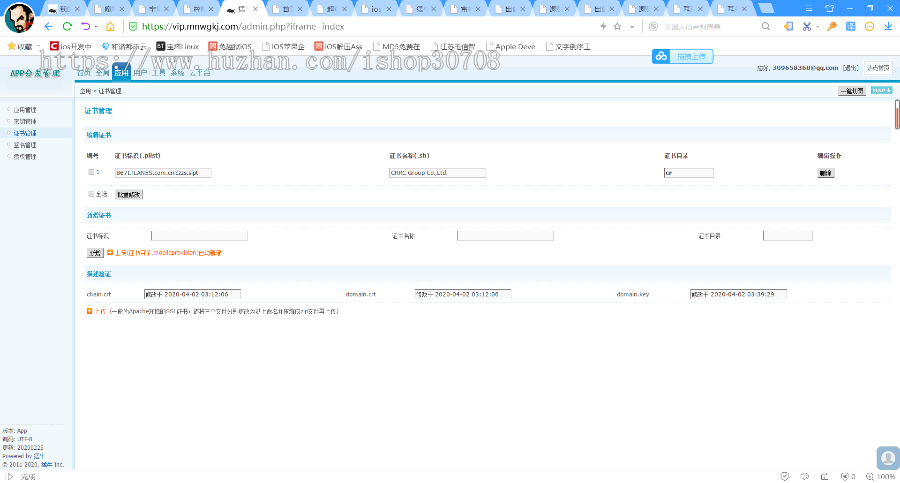Open the zoom 100% control in the status bar
Image resolution: width=900 pixels, height=483 pixels.
point(881,477)
